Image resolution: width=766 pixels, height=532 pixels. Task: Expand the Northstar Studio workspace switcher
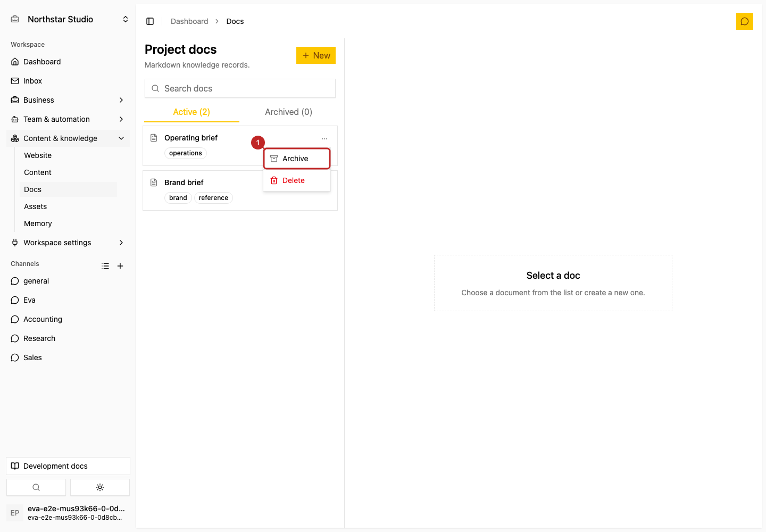click(x=126, y=19)
